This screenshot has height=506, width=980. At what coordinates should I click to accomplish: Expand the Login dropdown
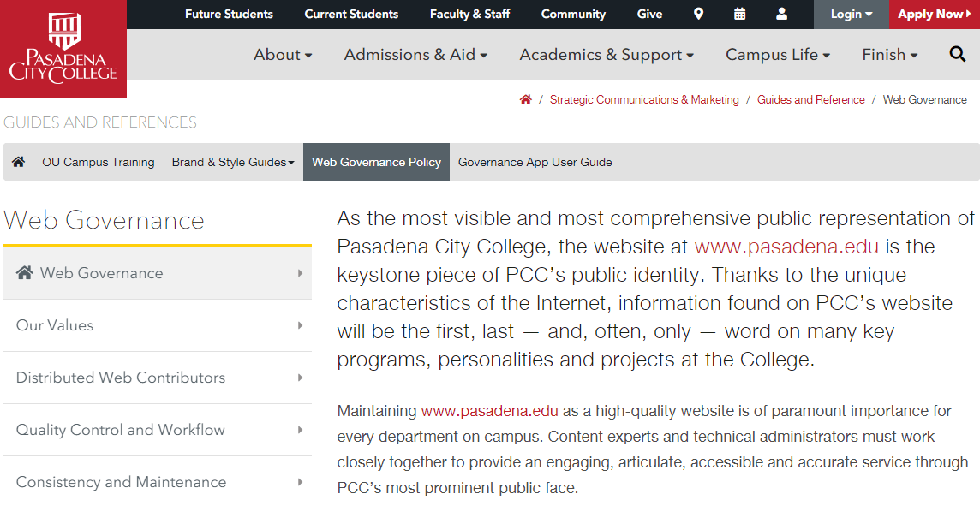[851, 14]
